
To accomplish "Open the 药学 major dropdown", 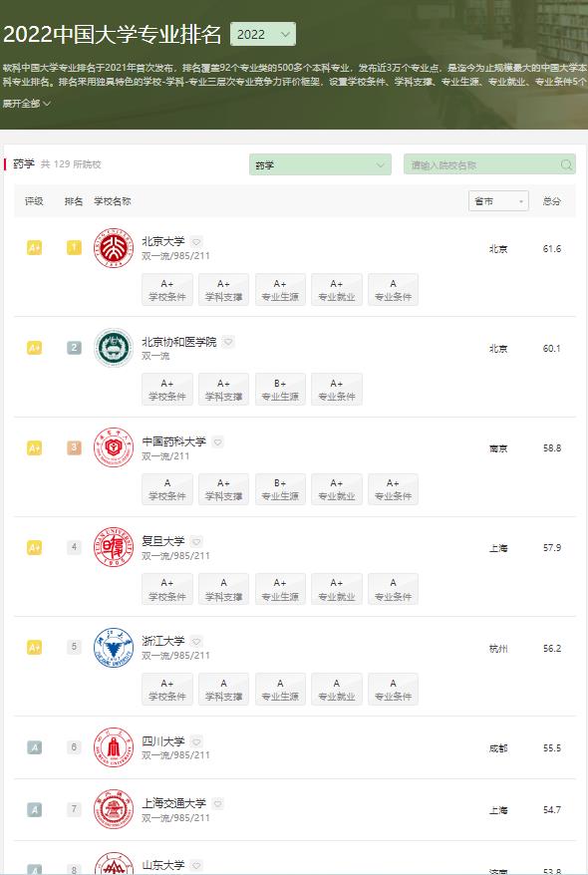I will point(320,164).
